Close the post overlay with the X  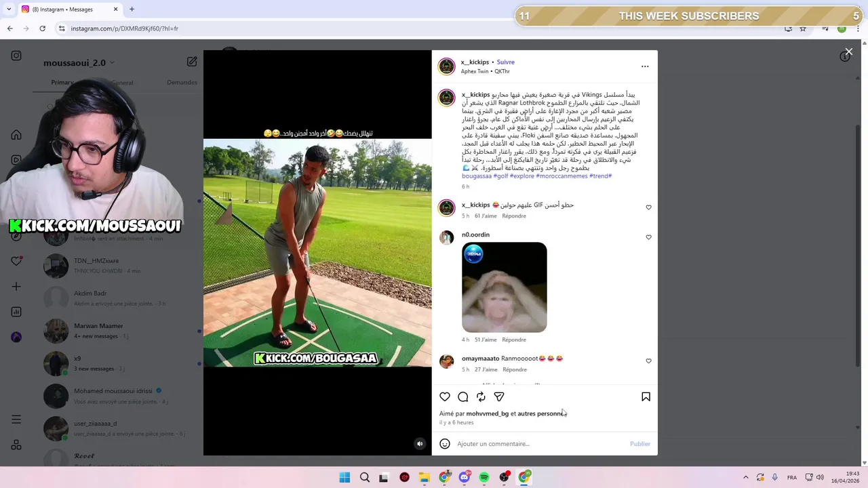[848, 52]
